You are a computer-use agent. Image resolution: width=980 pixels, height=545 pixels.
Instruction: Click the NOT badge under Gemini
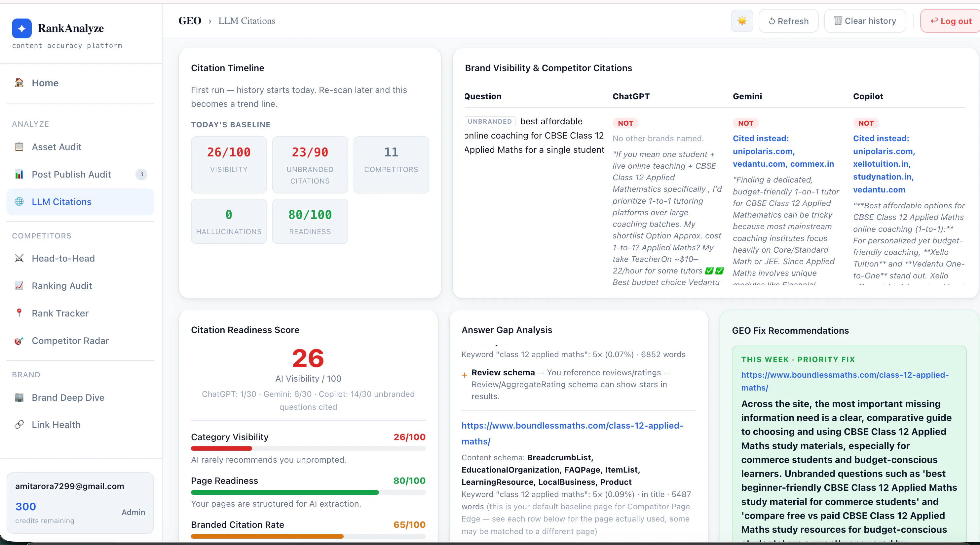click(746, 123)
